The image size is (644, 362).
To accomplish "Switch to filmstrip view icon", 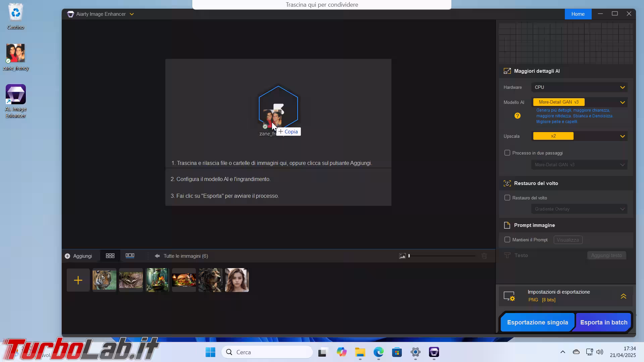I will point(130,256).
